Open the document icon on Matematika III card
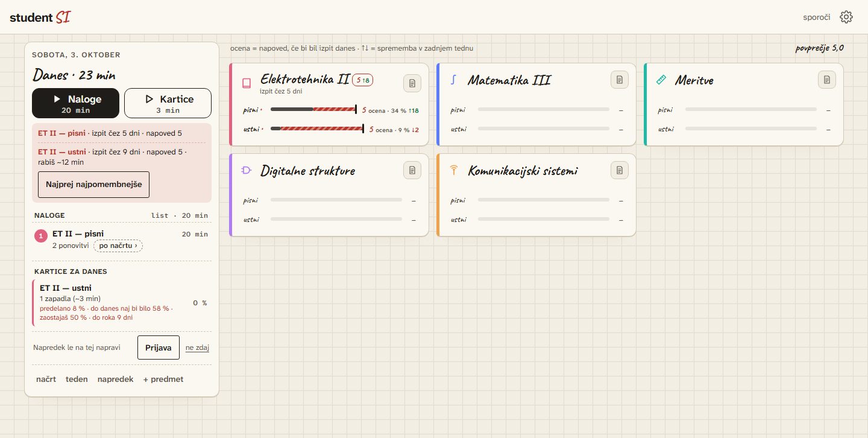This screenshot has height=438, width=868. tap(620, 80)
